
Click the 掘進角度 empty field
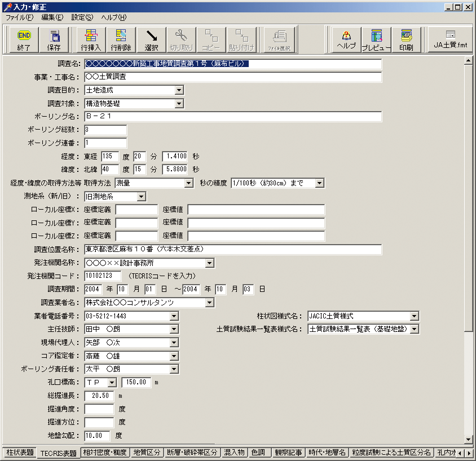tap(99, 409)
